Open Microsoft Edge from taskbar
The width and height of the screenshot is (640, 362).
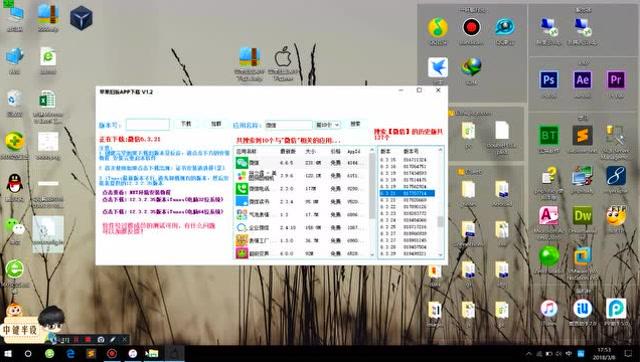point(70,353)
